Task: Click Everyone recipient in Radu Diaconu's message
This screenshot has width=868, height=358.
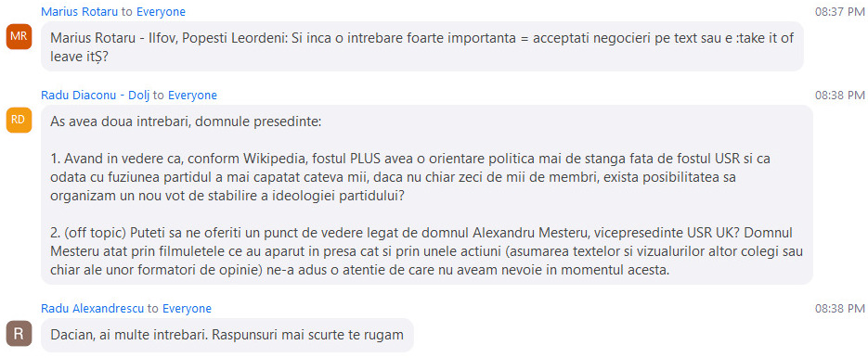Action: click(192, 96)
